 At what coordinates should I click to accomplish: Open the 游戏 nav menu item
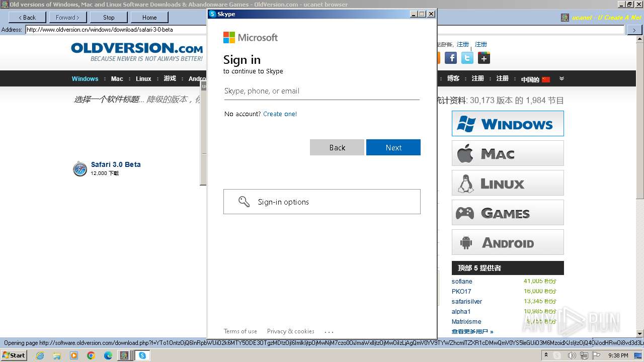(170, 78)
